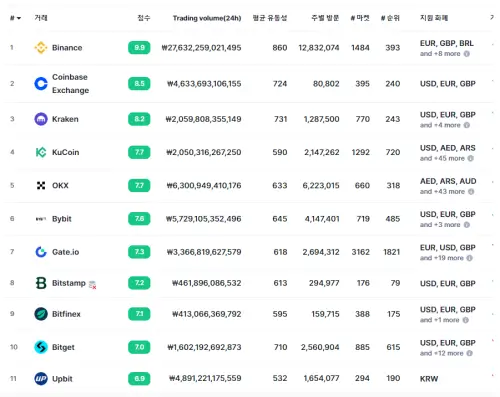This screenshot has height=397, width=500.
Task: Click the Bitstamp logo icon
Action: coord(41,283)
